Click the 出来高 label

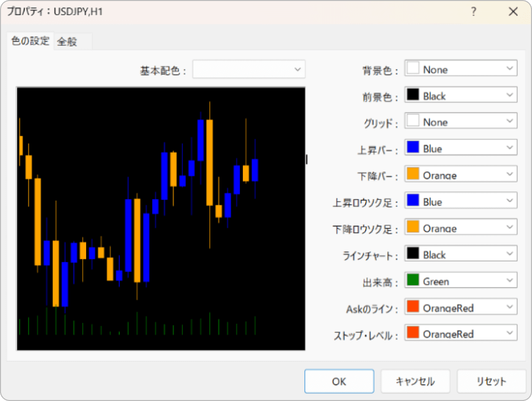pyautogui.click(x=380, y=283)
